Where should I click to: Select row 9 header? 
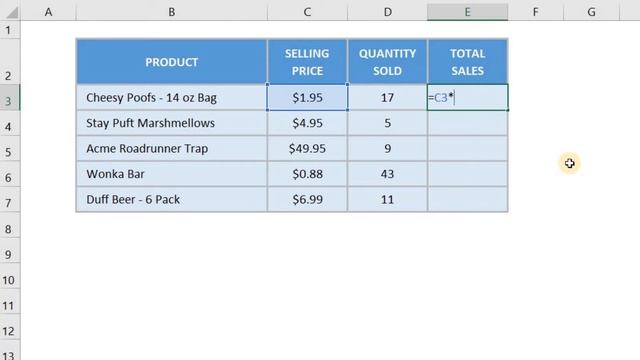click(10, 250)
